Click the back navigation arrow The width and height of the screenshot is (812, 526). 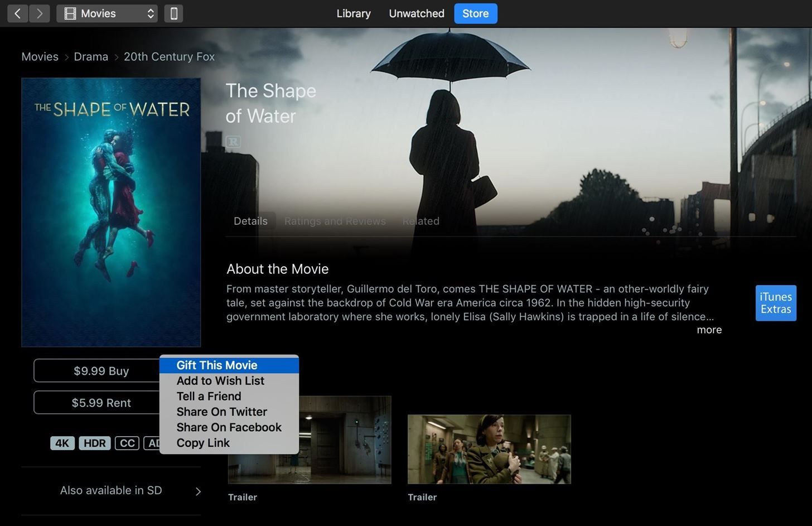pyautogui.click(x=18, y=13)
